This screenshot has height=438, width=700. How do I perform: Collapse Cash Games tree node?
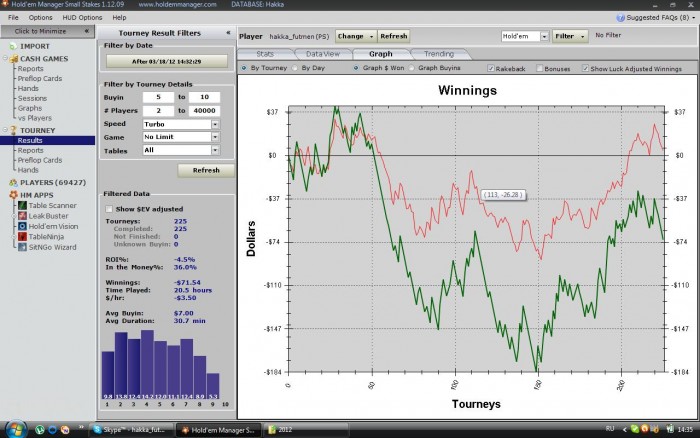coord(5,58)
